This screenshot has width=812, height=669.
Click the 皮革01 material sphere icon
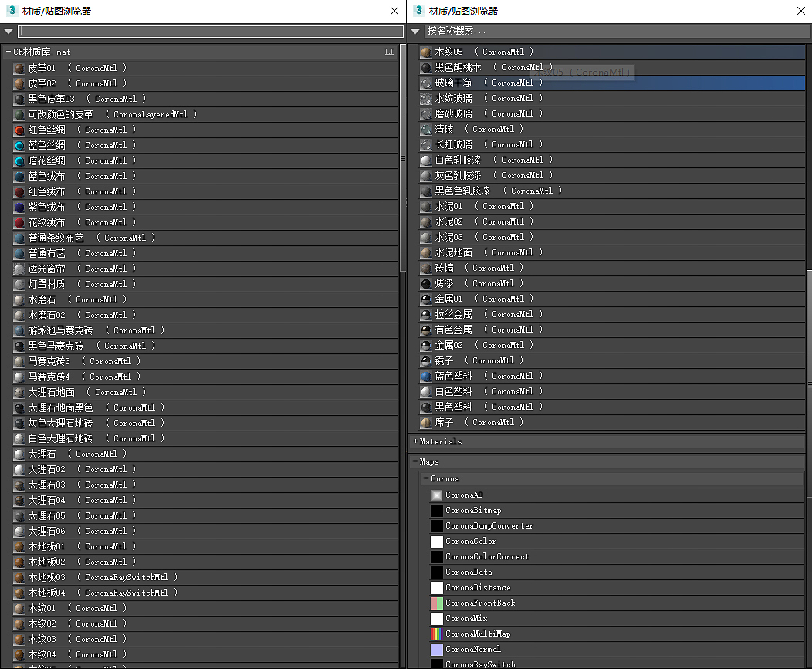19,69
